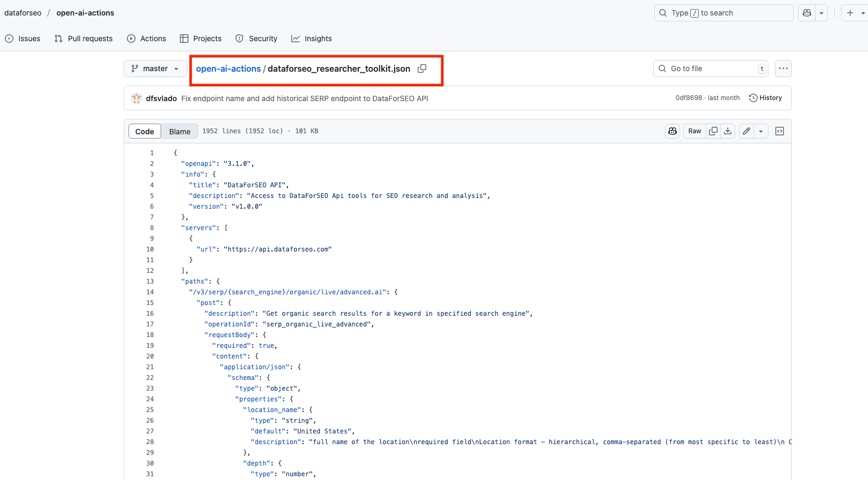Ask Copilot about this file icon
Viewport: 868px width, 480px height.
pyautogui.click(x=673, y=131)
